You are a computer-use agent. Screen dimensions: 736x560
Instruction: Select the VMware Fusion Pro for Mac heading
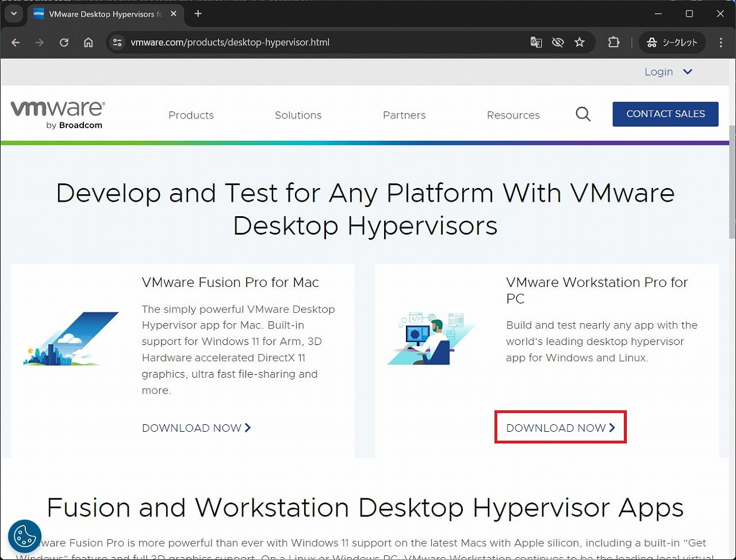click(x=230, y=282)
